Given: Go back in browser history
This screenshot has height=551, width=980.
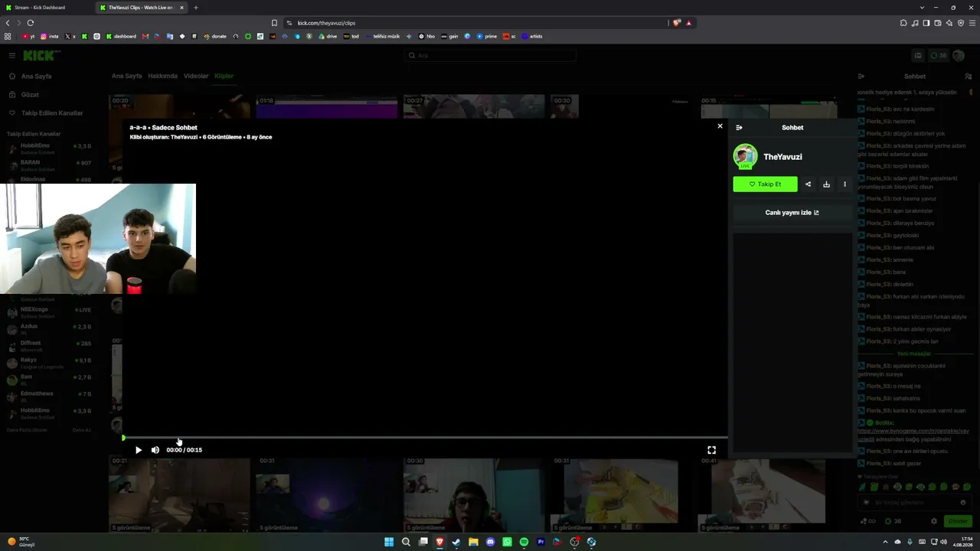Looking at the screenshot, I should 8,23.
